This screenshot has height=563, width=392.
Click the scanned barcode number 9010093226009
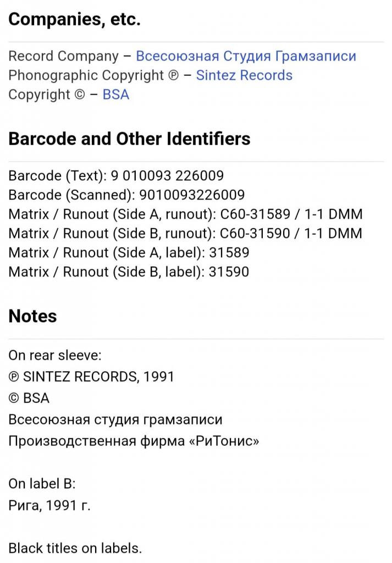coord(192,195)
